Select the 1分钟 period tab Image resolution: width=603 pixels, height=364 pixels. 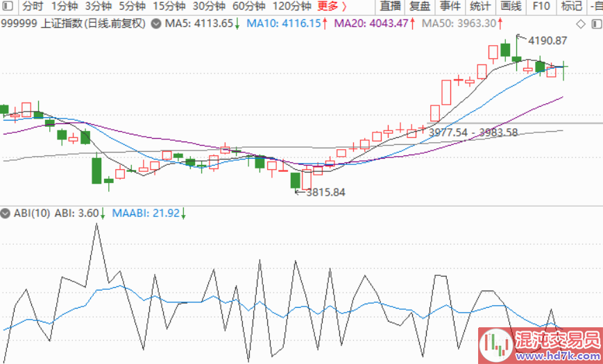coord(65,7)
